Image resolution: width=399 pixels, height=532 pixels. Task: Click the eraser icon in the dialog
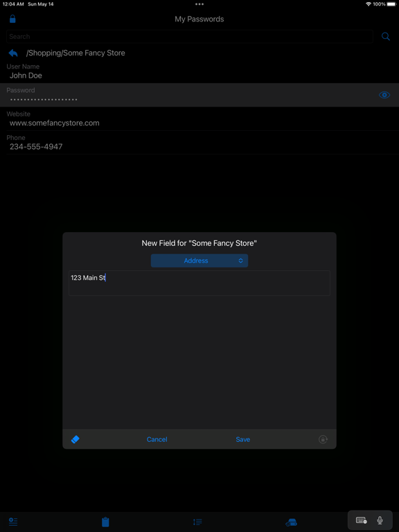(x=76, y=439)
